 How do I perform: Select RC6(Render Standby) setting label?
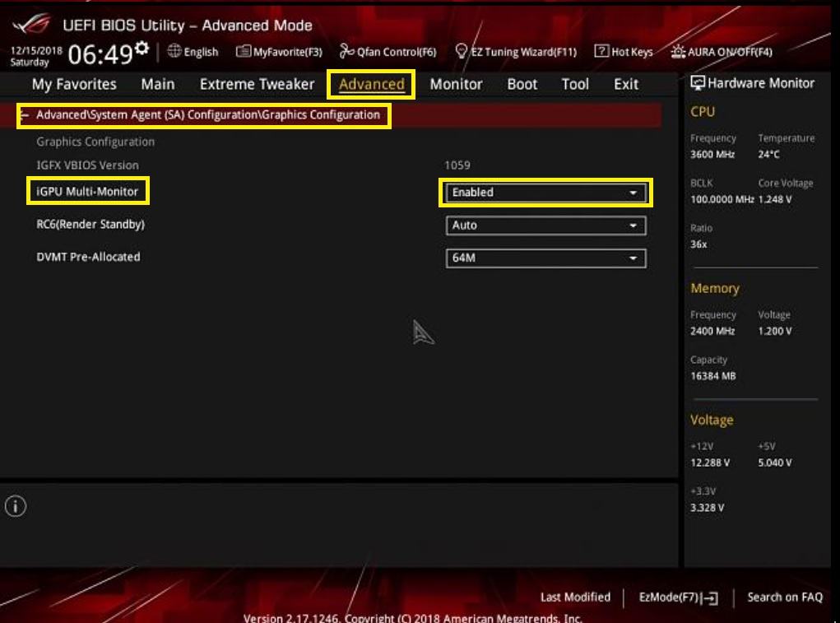(90, 224)
